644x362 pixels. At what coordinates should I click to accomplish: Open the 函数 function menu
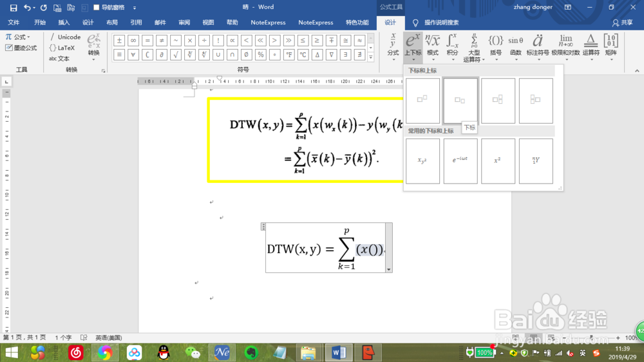(515, 47)
